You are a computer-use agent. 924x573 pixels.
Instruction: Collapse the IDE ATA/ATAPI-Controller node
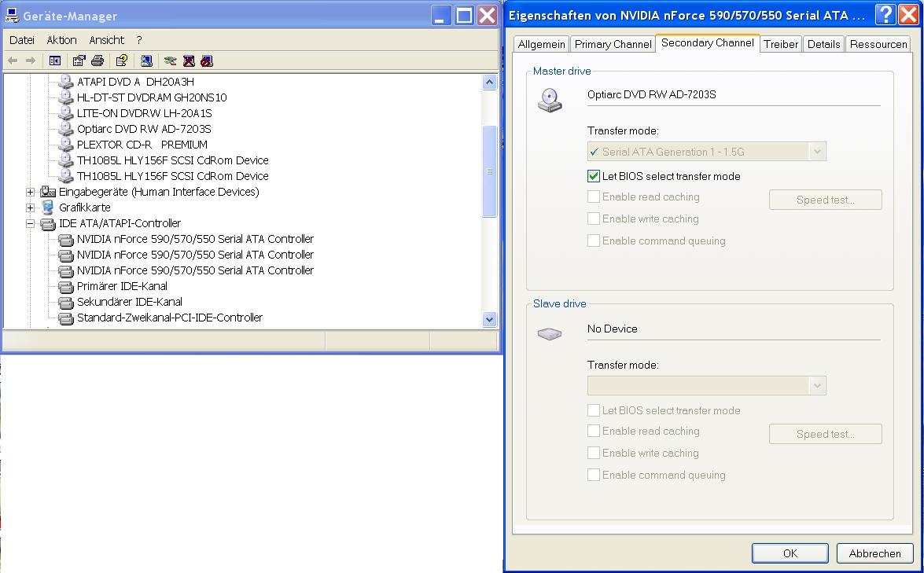click(x=31, y=223)
